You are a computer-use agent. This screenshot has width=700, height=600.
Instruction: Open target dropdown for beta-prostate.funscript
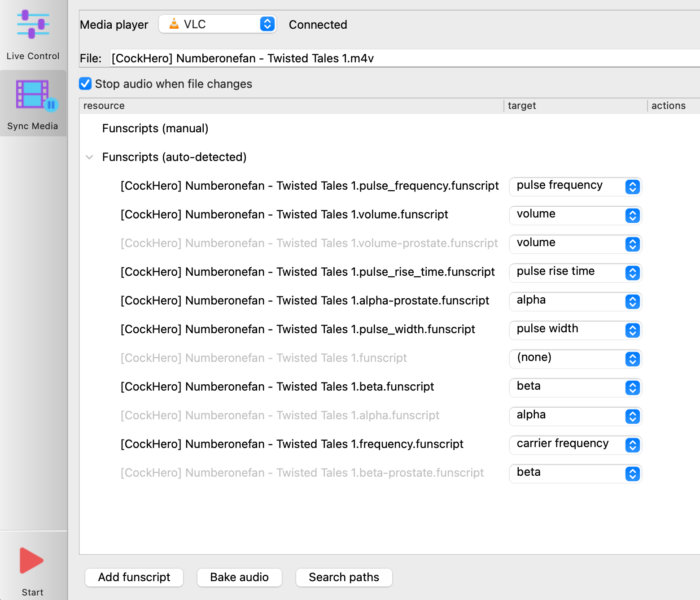[575, 473]
